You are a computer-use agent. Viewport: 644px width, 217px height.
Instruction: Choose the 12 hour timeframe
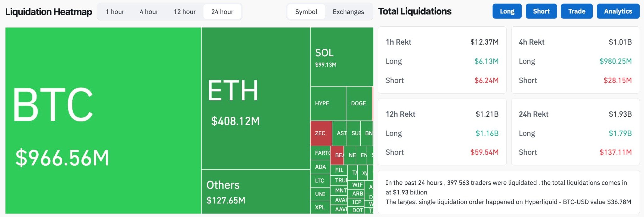coord(185,12)
